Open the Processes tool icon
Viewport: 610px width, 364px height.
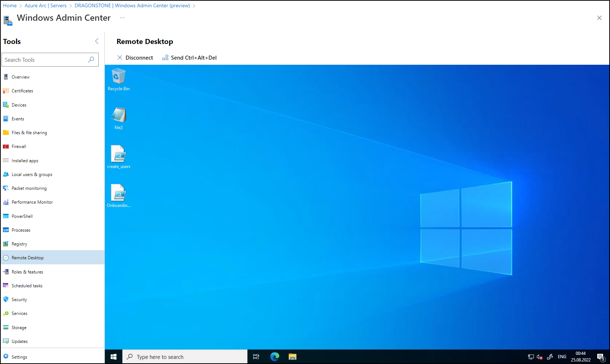(x=6, y=230)
